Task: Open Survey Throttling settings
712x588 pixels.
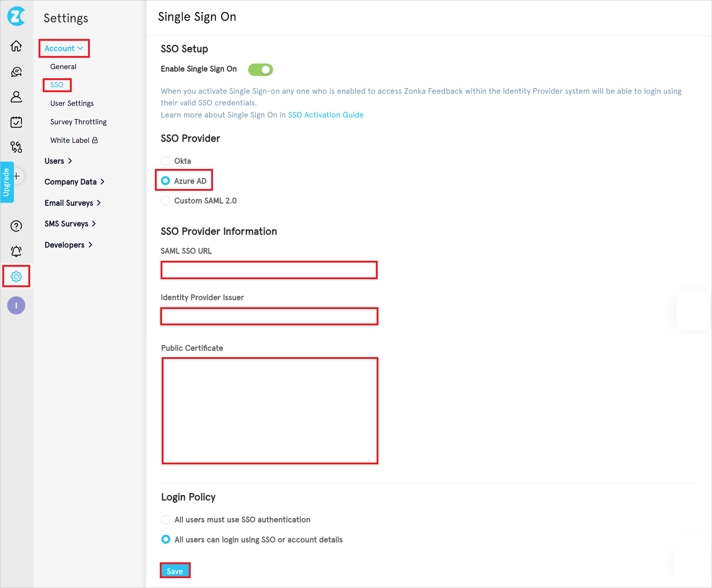Action: coord(79,122)
